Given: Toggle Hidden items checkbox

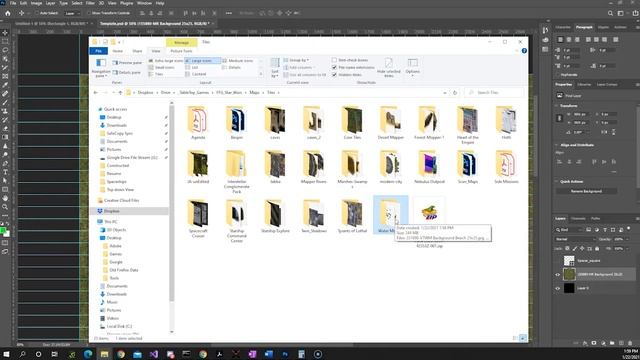Looking at the screenshot, I should pyautogui.click(x=334, y=75).
